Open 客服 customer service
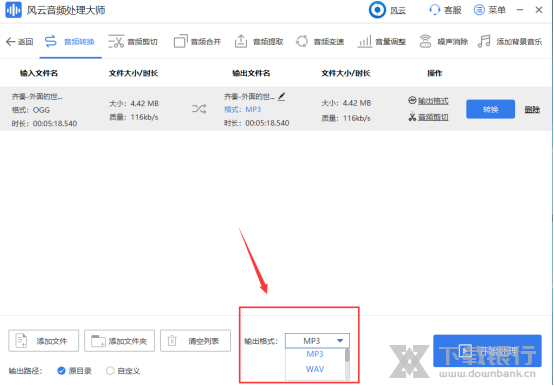 tap(445, 10)
